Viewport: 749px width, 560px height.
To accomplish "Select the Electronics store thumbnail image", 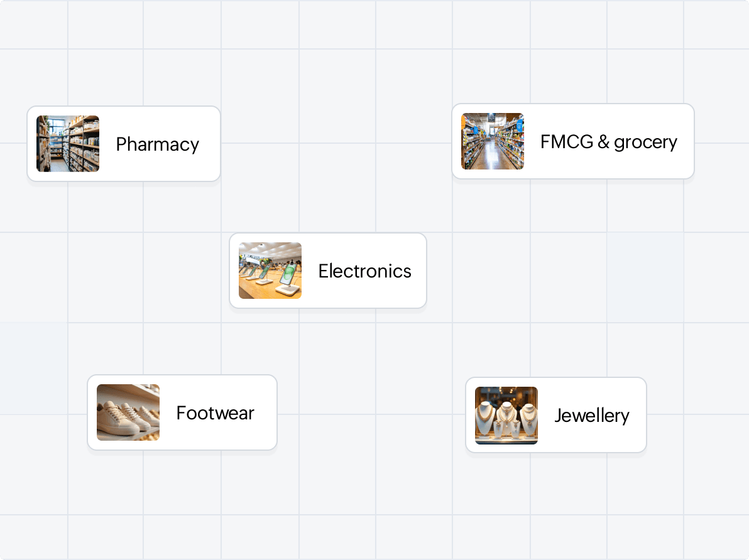I will pos(270,271).
